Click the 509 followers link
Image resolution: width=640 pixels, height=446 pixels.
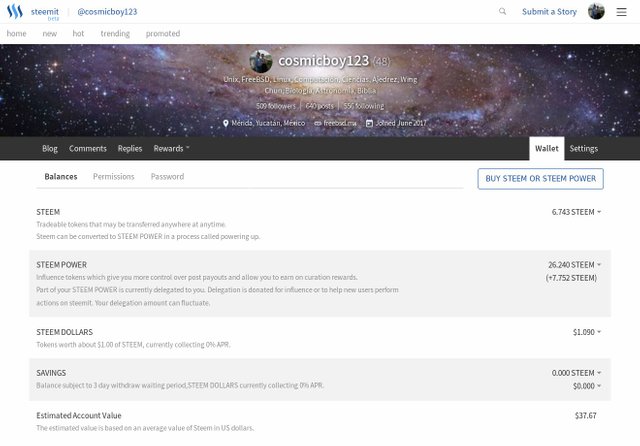point(276,106)
